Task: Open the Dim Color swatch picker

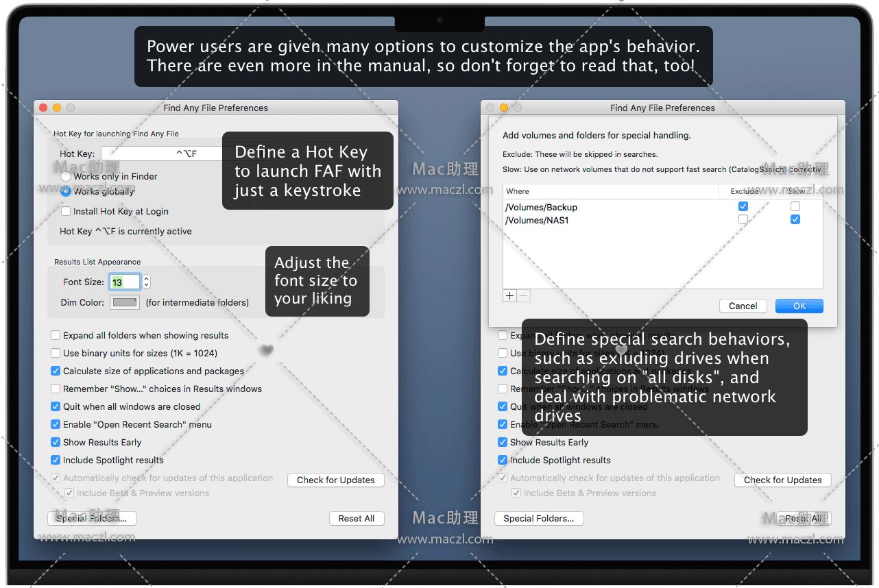Action: (x=124, y=302)
